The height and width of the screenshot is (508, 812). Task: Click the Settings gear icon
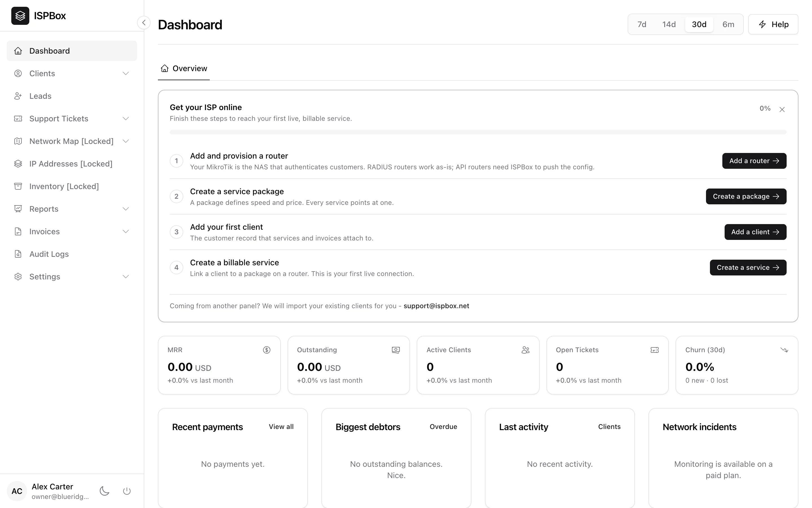(18, 277)
